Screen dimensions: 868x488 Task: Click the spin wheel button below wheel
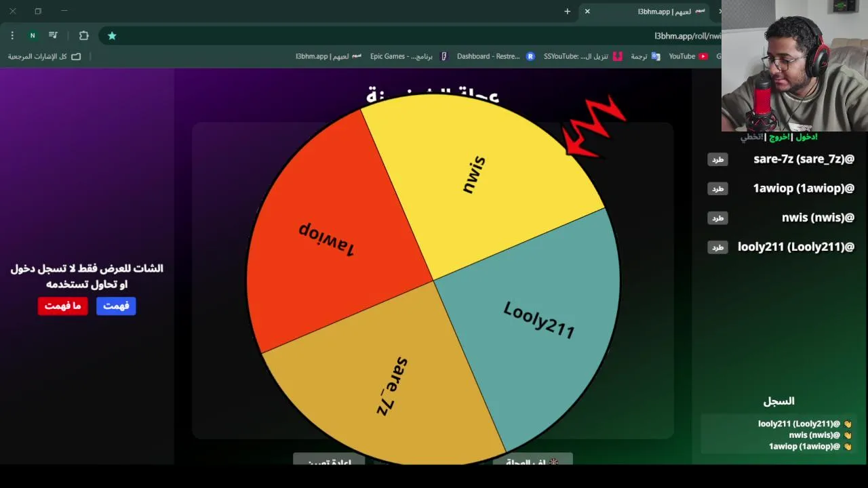pos(533,460)
